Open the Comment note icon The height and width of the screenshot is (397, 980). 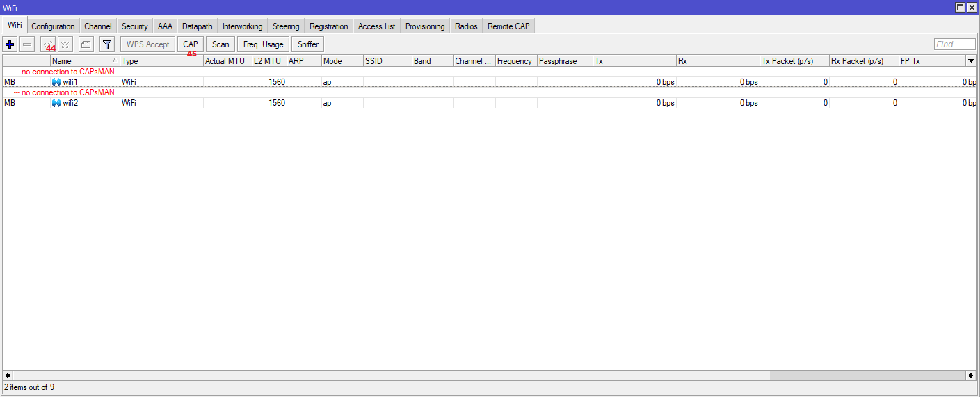pos(86,44)
